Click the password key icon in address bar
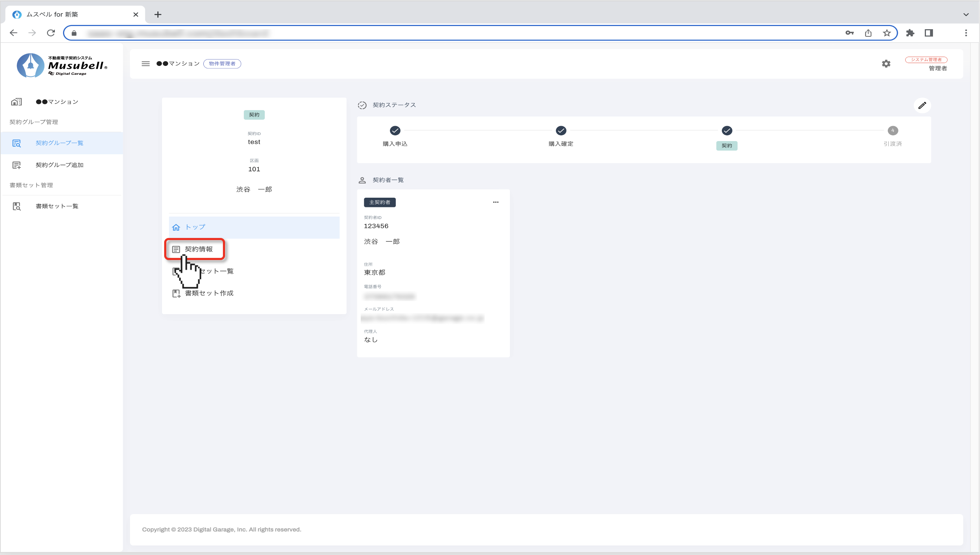 tap(849, 33)
